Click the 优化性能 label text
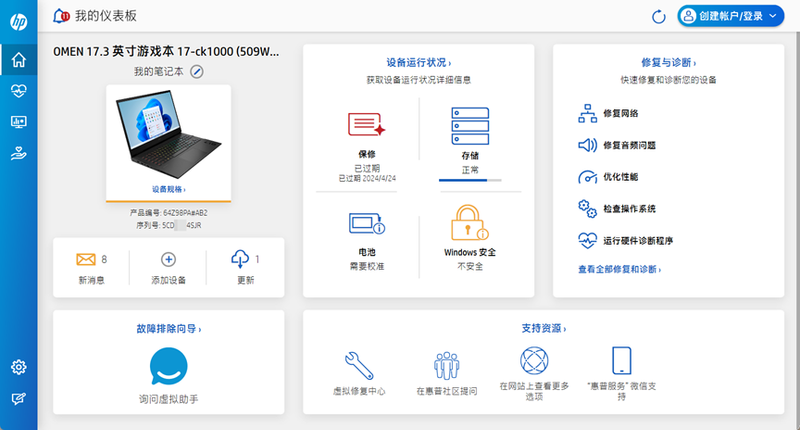800x430 pixels. [620, 177]
